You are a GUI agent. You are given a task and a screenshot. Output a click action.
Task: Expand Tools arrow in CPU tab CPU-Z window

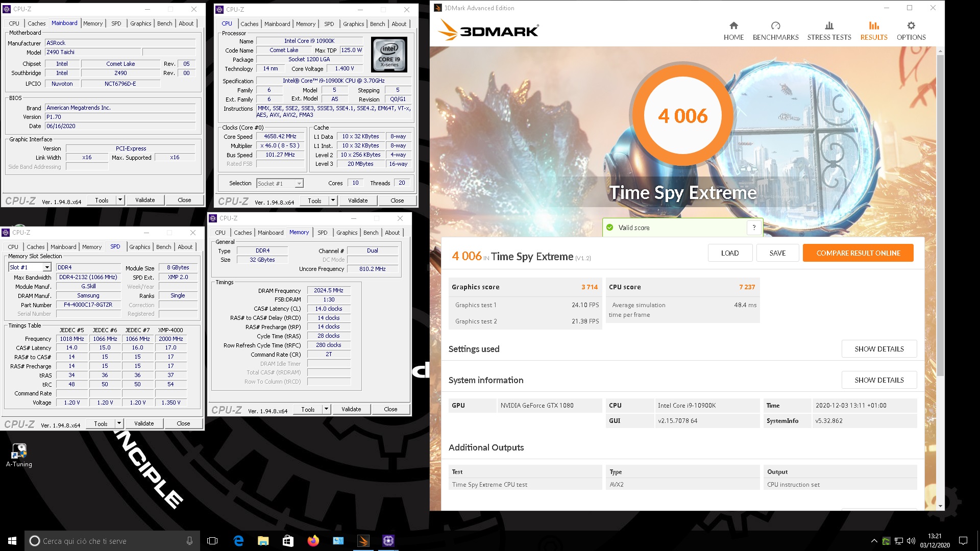pos(333,201)
